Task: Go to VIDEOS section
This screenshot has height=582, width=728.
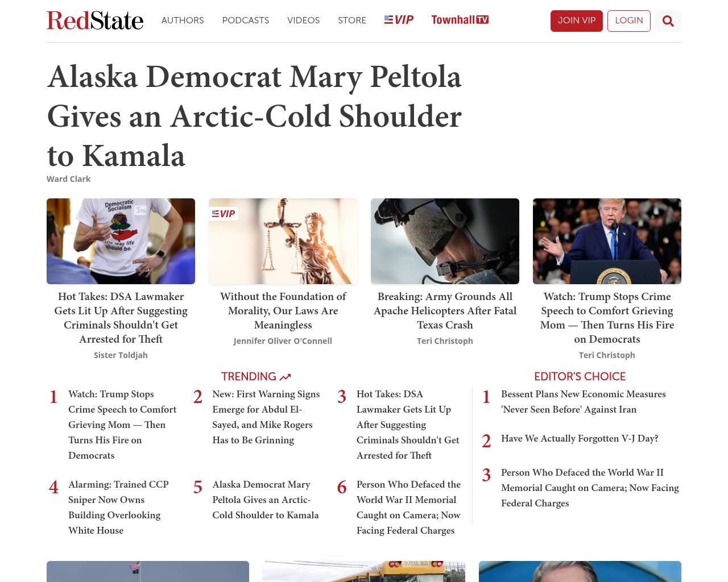Action: (303, 20)
